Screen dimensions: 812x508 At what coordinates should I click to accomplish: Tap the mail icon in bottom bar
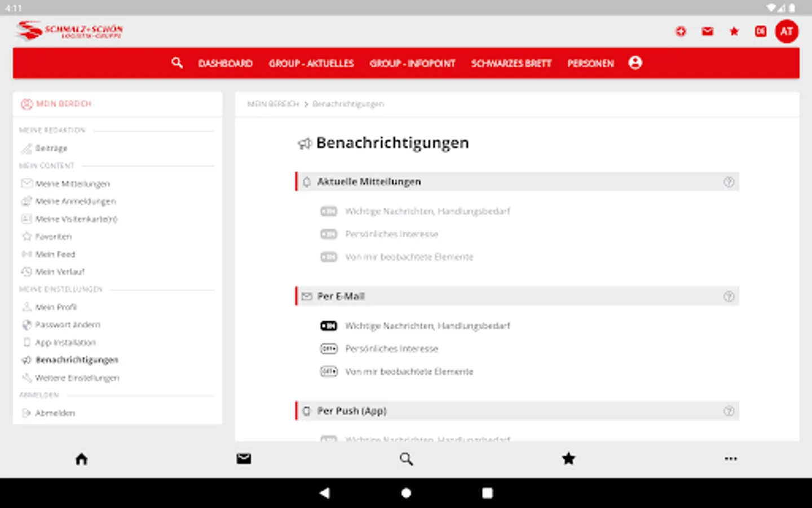point(244,459)
